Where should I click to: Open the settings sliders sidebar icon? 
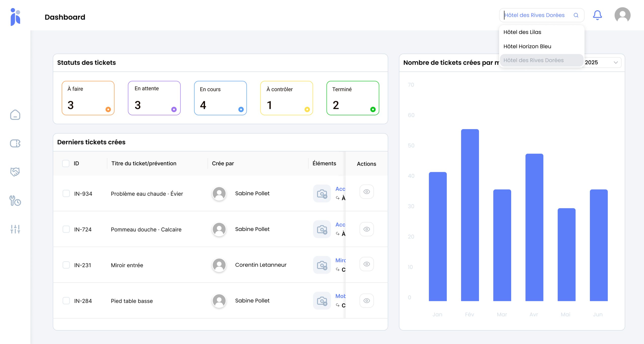[x=15, y=229]
